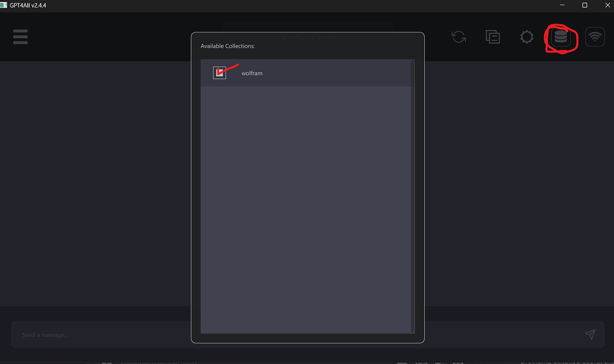Regenerate the response using the refresh icon
Screen dimensions: 614x364
coord(458,37)
